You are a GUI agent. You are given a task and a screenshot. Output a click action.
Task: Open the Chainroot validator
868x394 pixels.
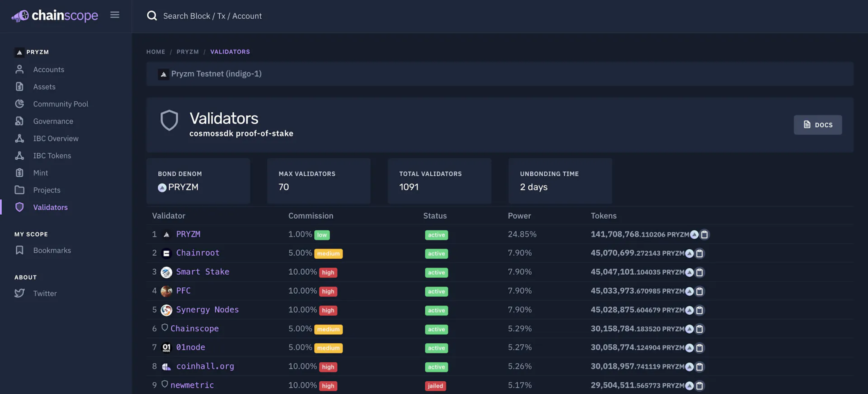tap(198, 253)
